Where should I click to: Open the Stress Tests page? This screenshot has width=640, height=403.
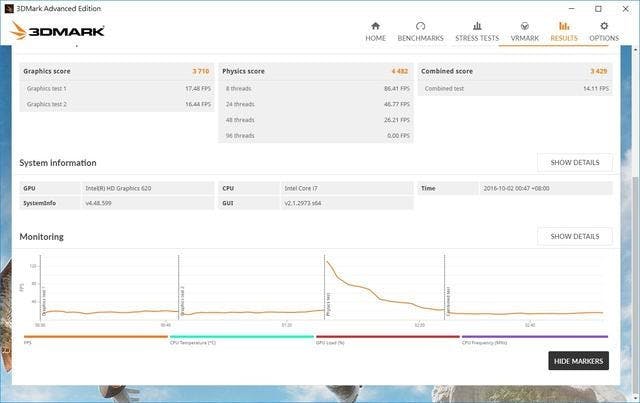click(477, 31)
